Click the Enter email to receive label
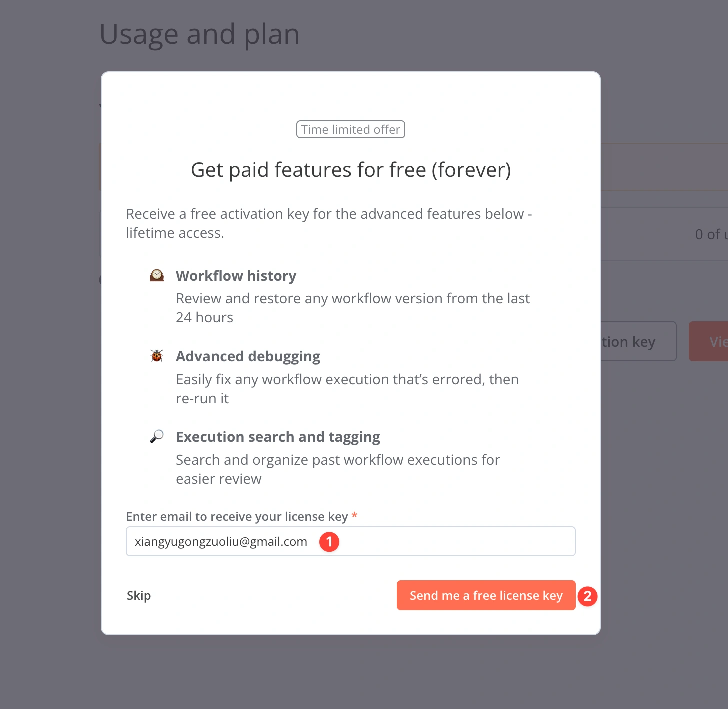This screenshot has width=728, height=709. click(x=237, y=516)
